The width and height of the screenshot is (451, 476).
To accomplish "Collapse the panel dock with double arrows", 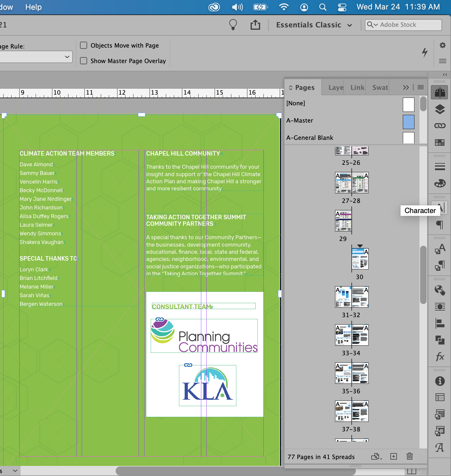I will click(x=445, y=75).
